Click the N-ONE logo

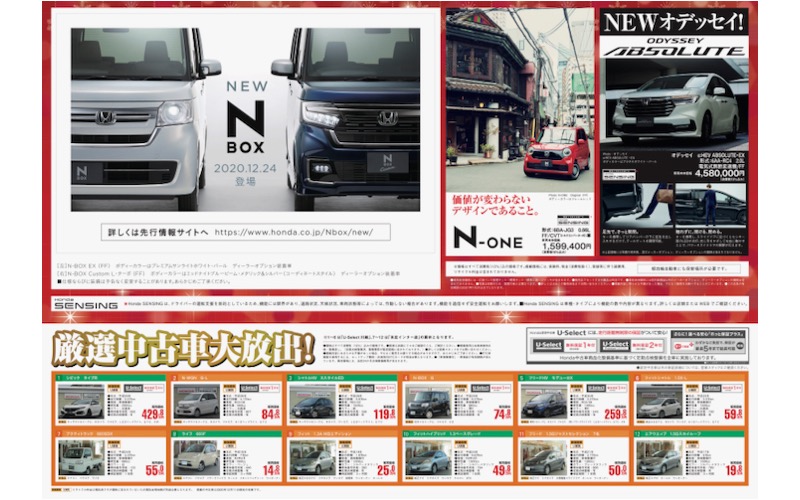tap(488, 238)
